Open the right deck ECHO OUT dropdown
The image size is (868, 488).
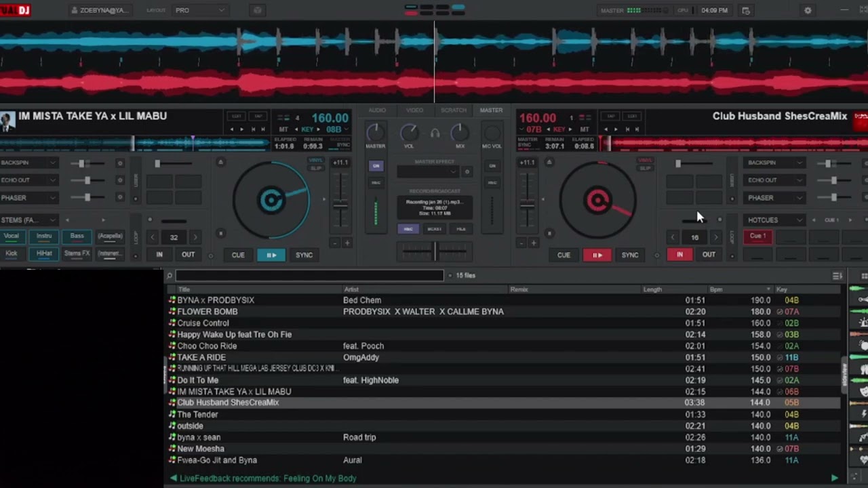pyautogui.click(x=775, y=180)
